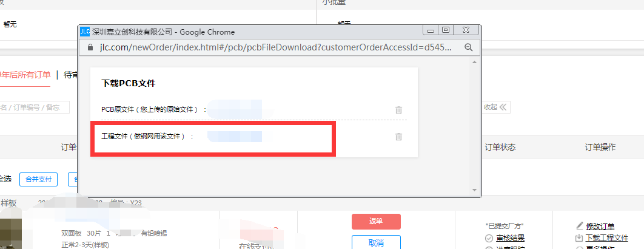Viewport: 644px width, 249px height.
Task: Click the JLC favicon in the title bar
Action: click(x=85, y=32)
